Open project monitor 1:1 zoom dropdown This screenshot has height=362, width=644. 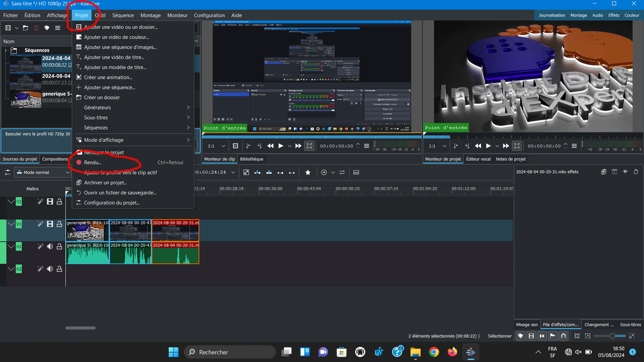click(x=444, y=146)
